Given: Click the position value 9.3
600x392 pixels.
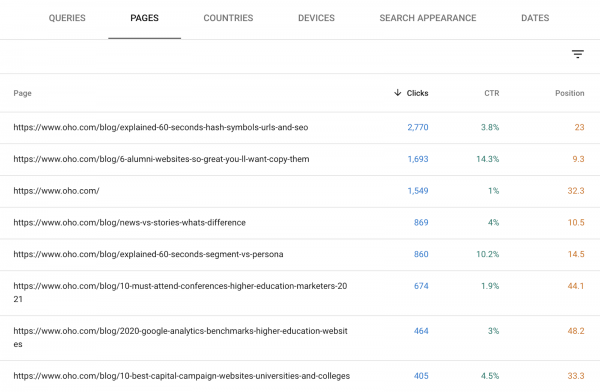Looking at the screenshot, I should coord(578,159).
